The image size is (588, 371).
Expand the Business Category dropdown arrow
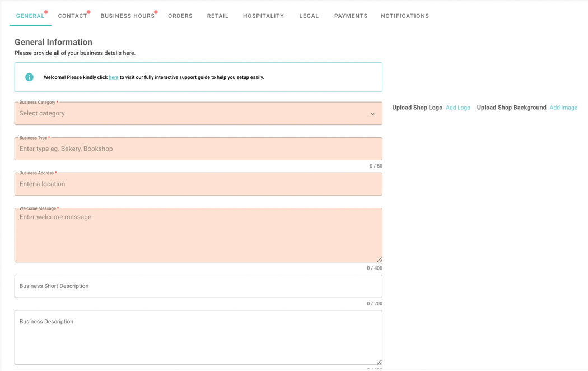coord(372,114)
